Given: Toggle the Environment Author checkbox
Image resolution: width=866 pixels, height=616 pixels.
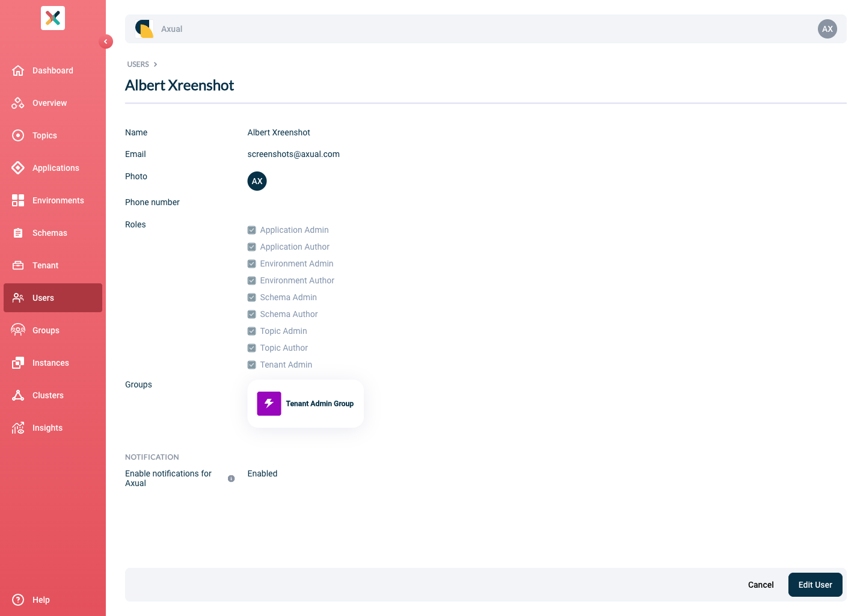Looking at the screenshot, I should (251, 280).
